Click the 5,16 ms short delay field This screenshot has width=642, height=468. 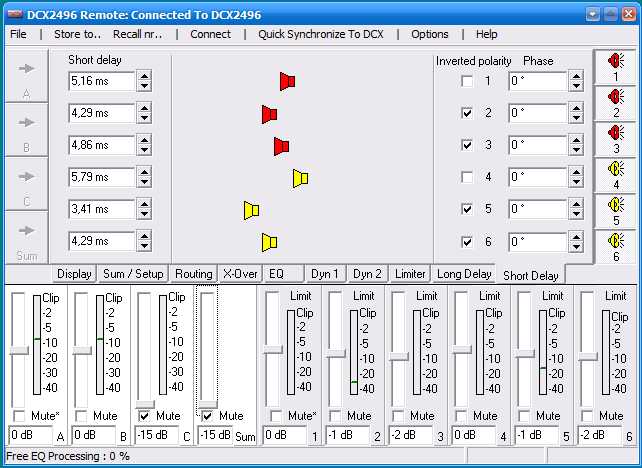click(x=102, y=81)
